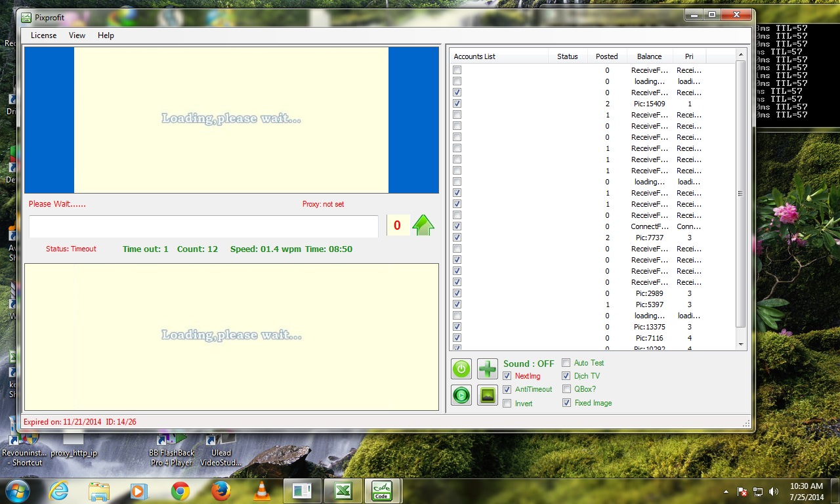Open the BB FlashBack Pro 4 Player shortcut
The height and width of the screenshot is (504, 840).
(171, 450)
